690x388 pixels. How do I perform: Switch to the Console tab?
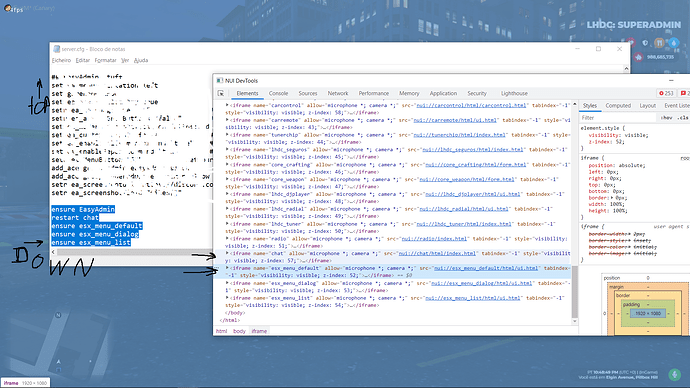pyautogui.click(x=278, y=93)
